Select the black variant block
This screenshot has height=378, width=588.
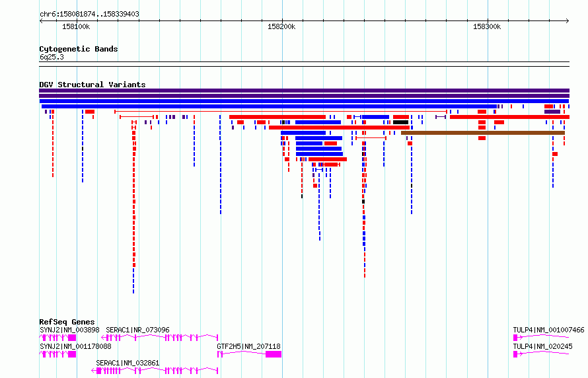[x=400, y=122]
